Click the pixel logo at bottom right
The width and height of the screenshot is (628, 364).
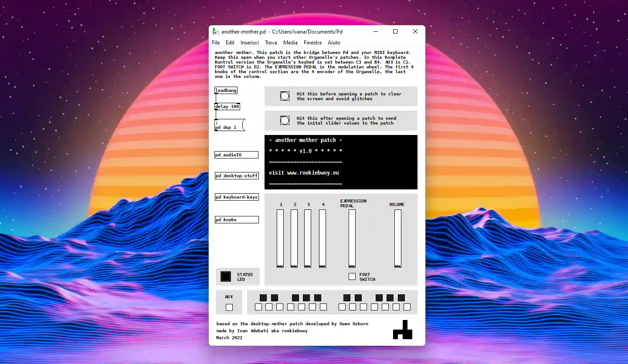coord(402,330)
